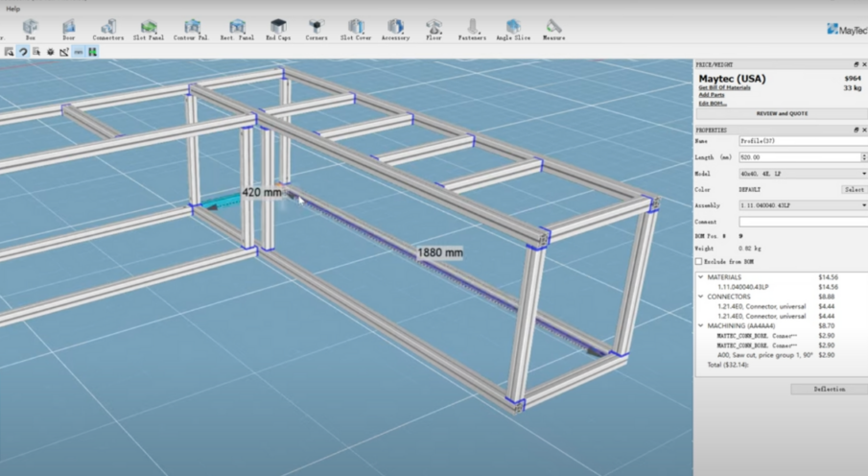
Task: Click the Deflection button
Action: 830,389
